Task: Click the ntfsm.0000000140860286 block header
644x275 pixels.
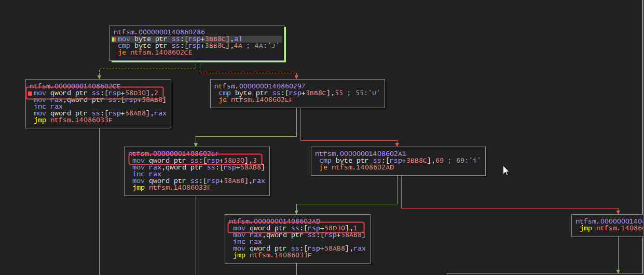Action: point(159,32)
